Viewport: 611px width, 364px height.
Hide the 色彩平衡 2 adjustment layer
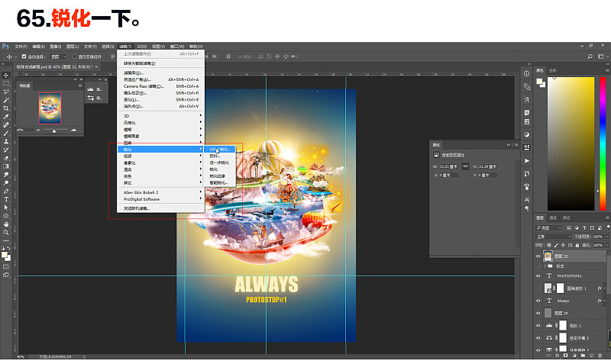point(538,337)
